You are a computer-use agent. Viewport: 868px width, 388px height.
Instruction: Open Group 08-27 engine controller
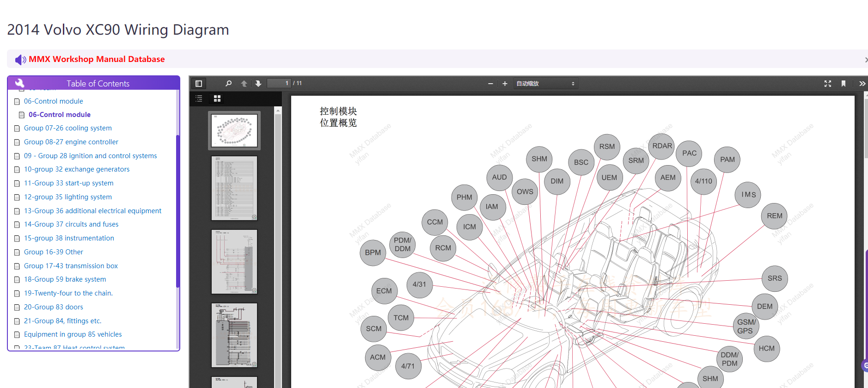coord(71,142)
